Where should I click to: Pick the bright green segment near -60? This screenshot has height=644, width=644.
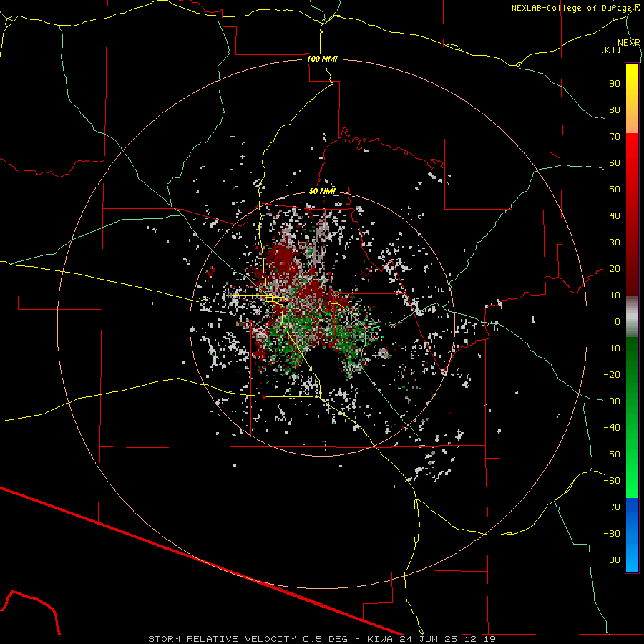[632, 484]
